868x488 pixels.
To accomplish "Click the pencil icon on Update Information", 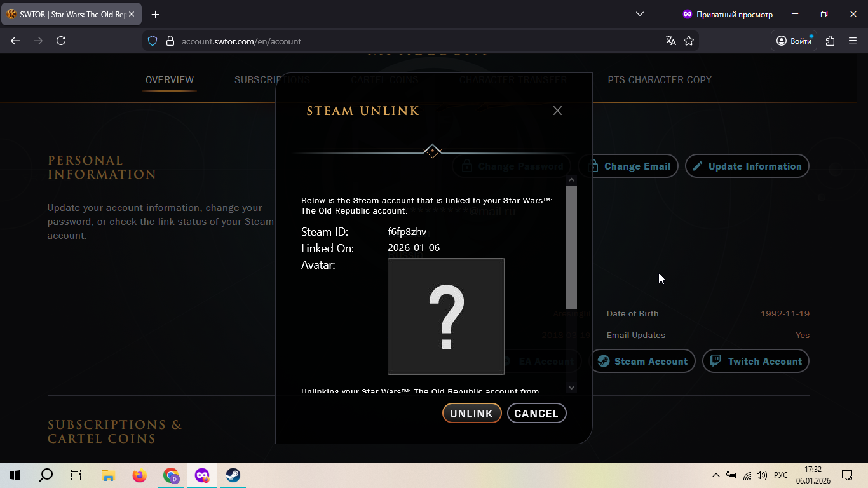I will click(698, 166).
